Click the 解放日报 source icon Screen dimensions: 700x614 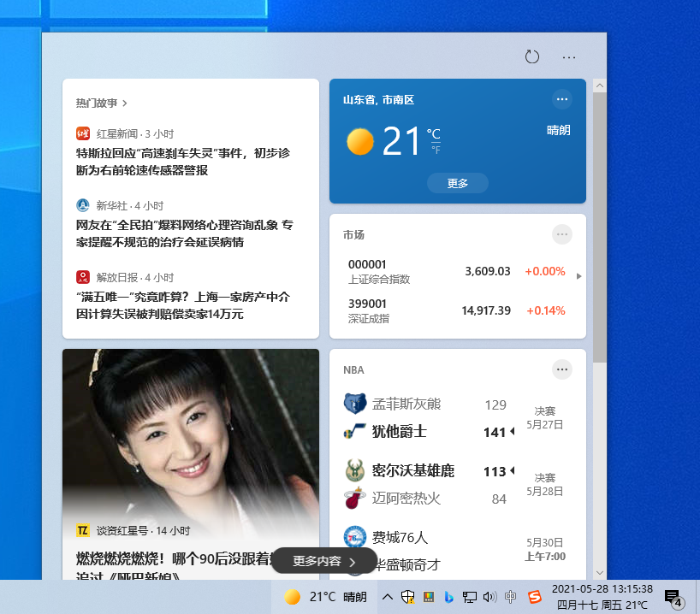tap(82, 275)
